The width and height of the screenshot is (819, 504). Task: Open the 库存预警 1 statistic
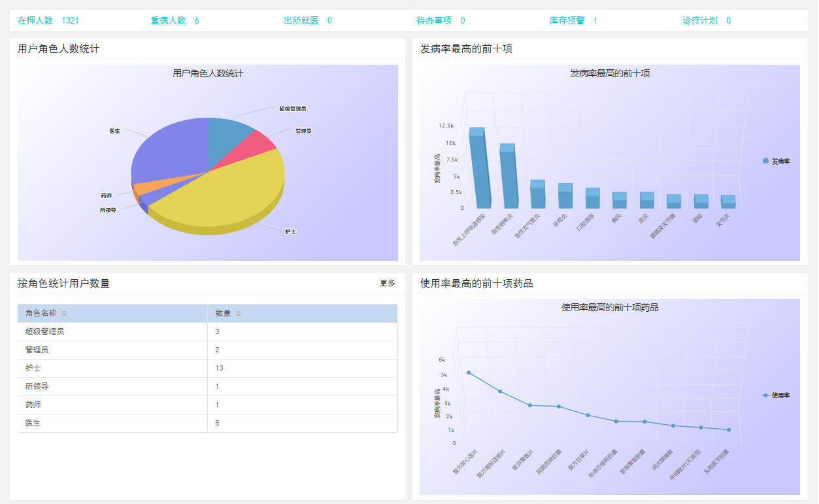[573, 20]
